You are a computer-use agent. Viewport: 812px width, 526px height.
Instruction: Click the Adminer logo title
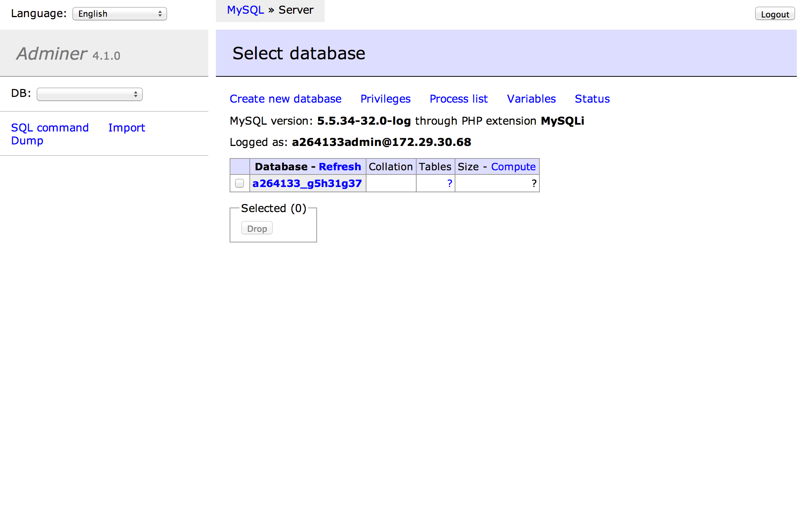[52, 54]
